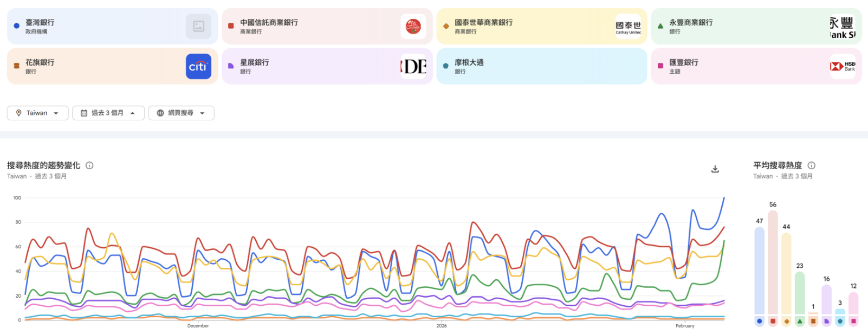868x334 pixels.
Task: Click the DBS logo on 星展銀行 card
Action: click(x=413, y=67)
